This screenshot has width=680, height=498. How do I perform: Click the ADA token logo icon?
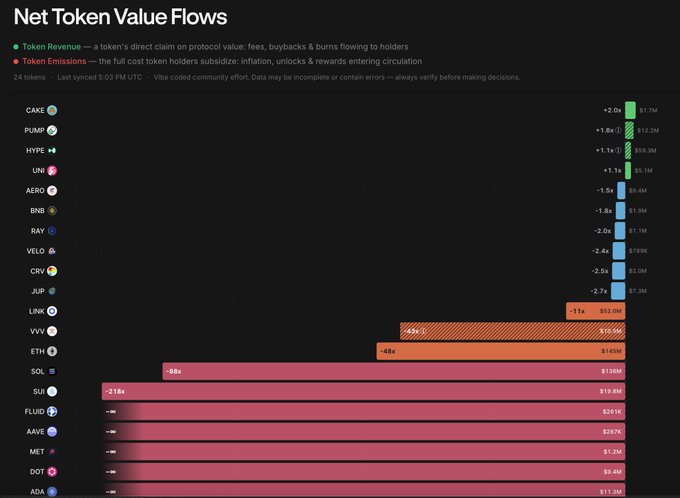coord(52,491)
